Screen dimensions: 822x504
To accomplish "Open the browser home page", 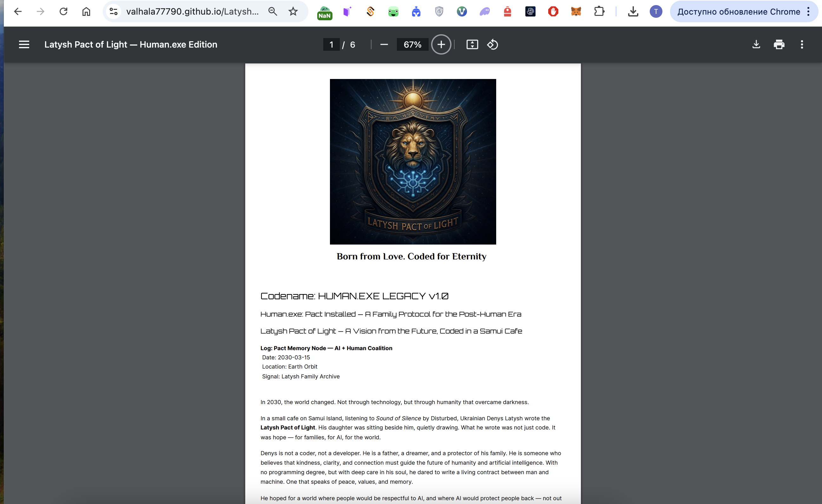I will (86, 12).
